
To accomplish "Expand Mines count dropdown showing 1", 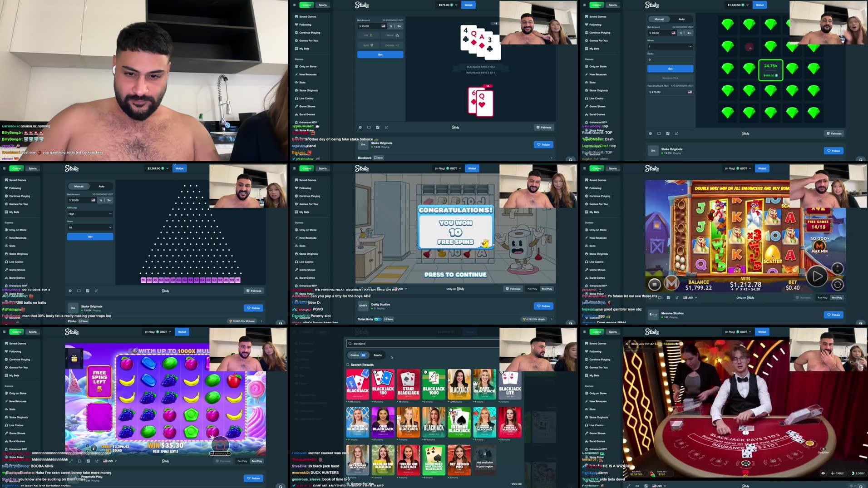I will [x=670, y=46].
